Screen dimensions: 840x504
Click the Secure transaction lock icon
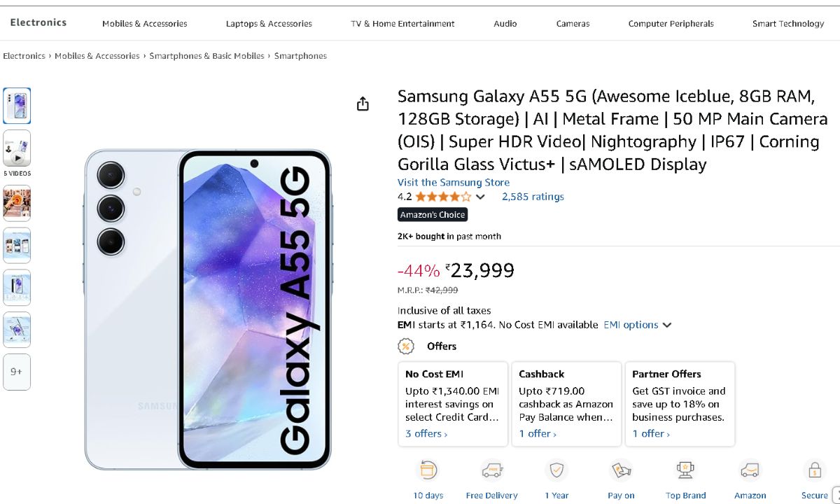click(x=814, y=470)
